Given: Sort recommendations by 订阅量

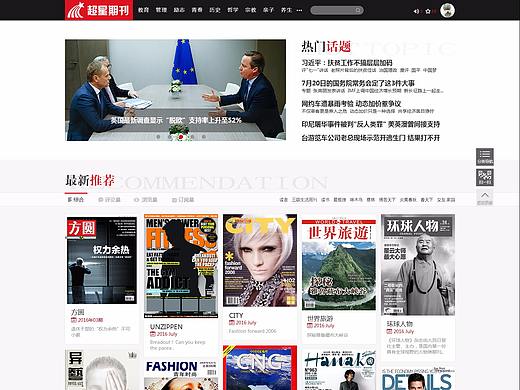Looking at the screenshot, I should click(183, 200).
